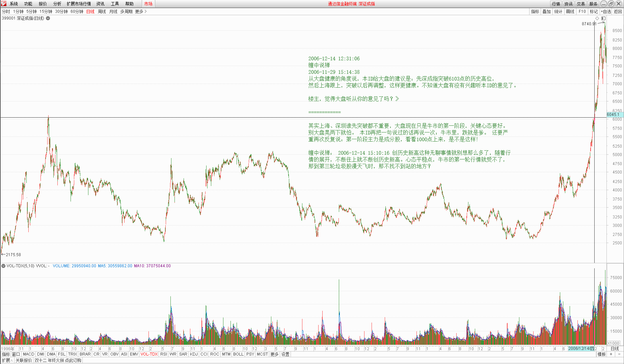Open the 画线 drawing tool
Image resolution: width=624 pixels, height=364 pixels.
pyautogui.click(x=570, y=11)
